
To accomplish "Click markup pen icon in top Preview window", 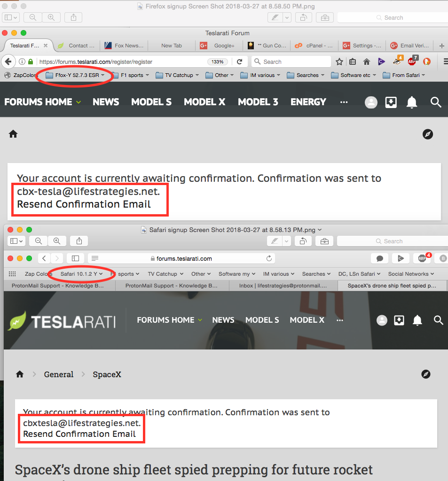I will click(275, 17).
